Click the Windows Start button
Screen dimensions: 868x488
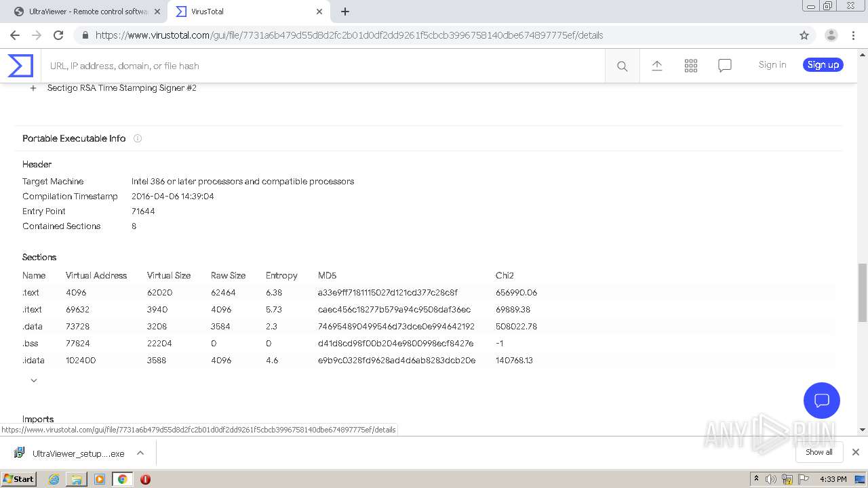point(19,479)
